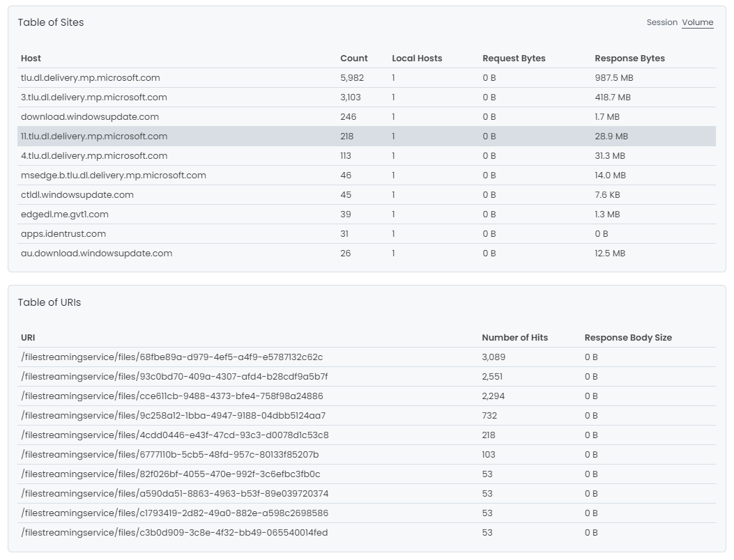The image size is (734, 560).
Task: Select the au.download.windowsupdate.com row
Action: coord(96,254)
